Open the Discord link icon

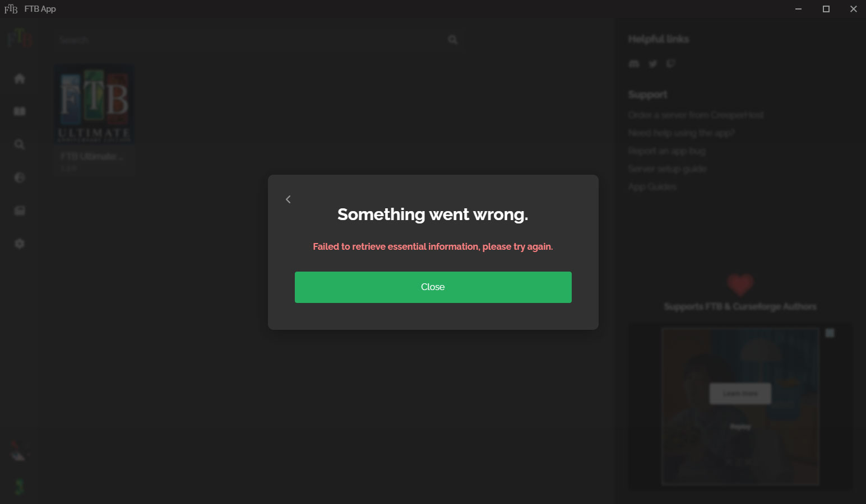tap(634, 64)
